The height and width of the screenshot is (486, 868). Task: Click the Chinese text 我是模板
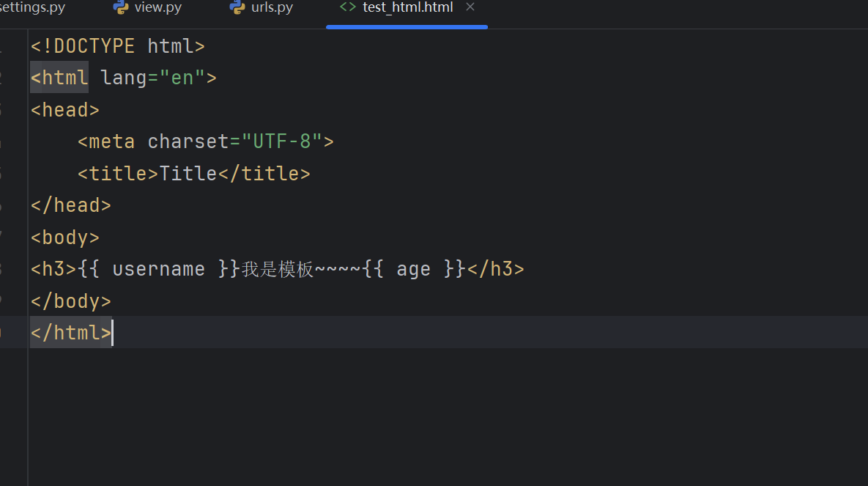[x=278, y=270]
